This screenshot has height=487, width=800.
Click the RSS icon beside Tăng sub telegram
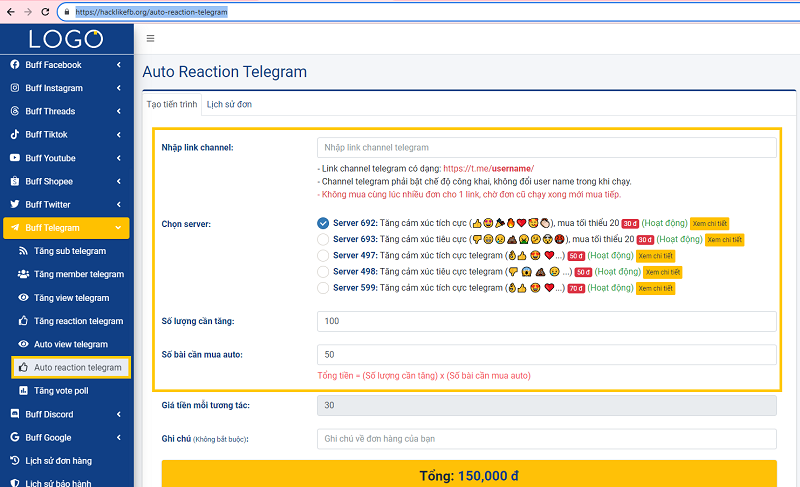coord(23,250)
